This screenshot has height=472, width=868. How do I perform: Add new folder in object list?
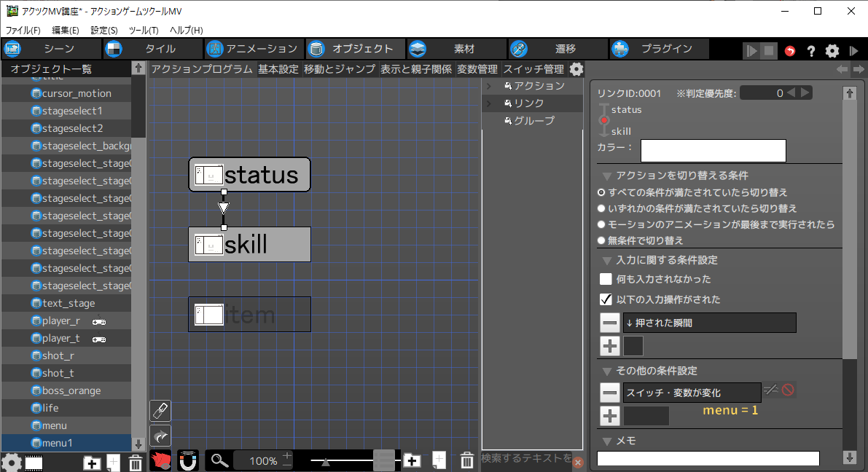pos(92,463)
